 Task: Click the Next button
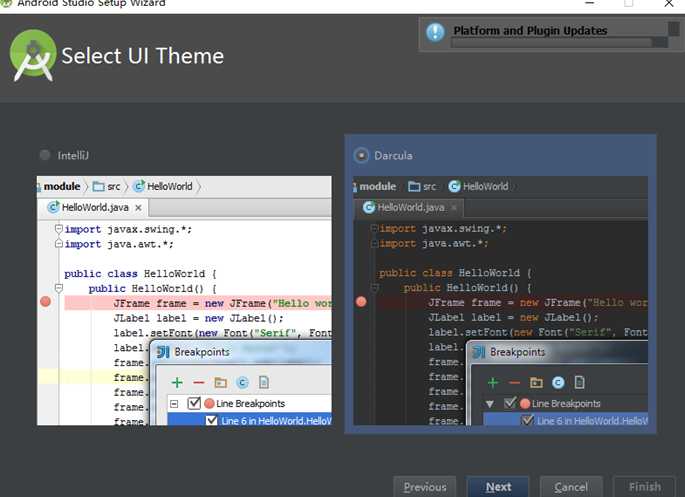(x=498, y=487)
